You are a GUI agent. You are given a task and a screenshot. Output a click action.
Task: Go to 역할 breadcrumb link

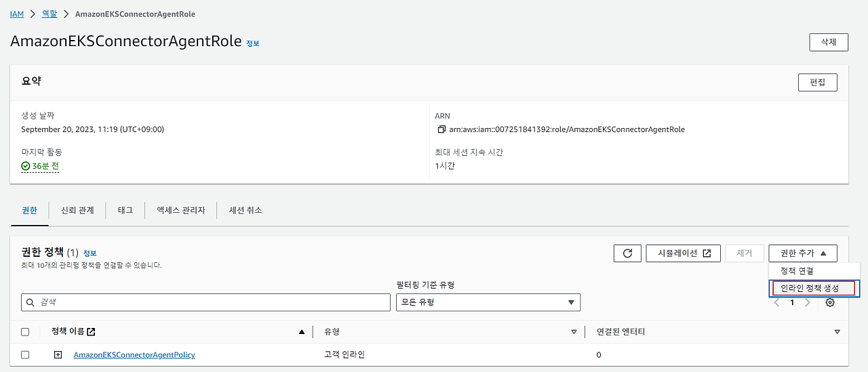[x=50, y=14]
